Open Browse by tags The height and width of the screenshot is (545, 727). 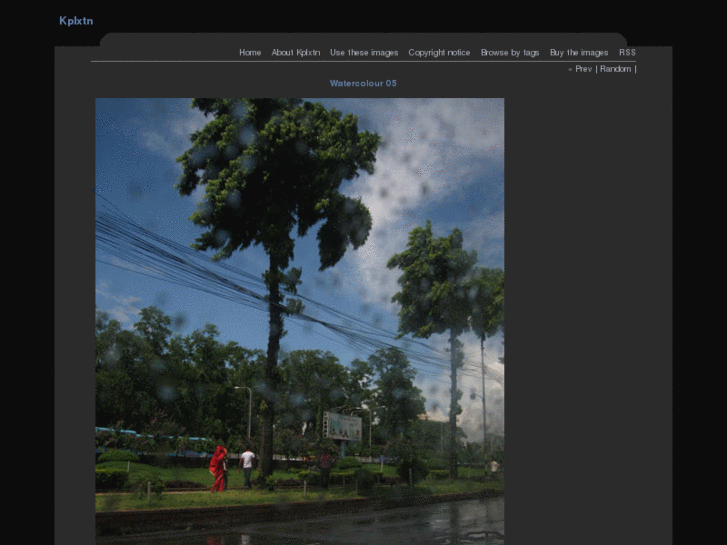pos(510,53)
